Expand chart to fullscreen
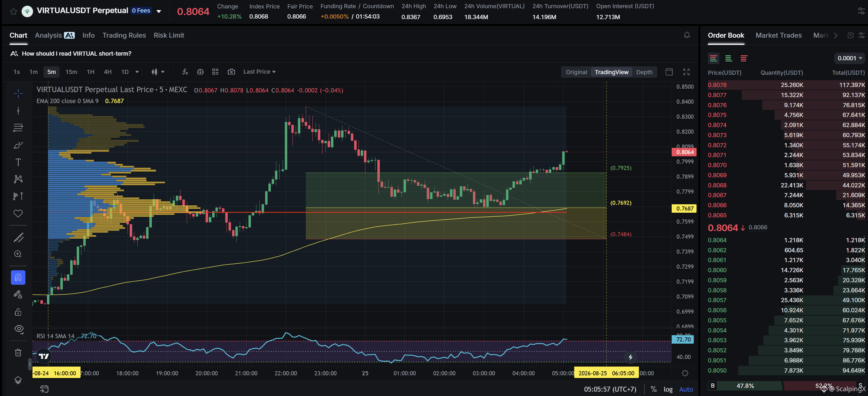 click(x=686, y=72)
